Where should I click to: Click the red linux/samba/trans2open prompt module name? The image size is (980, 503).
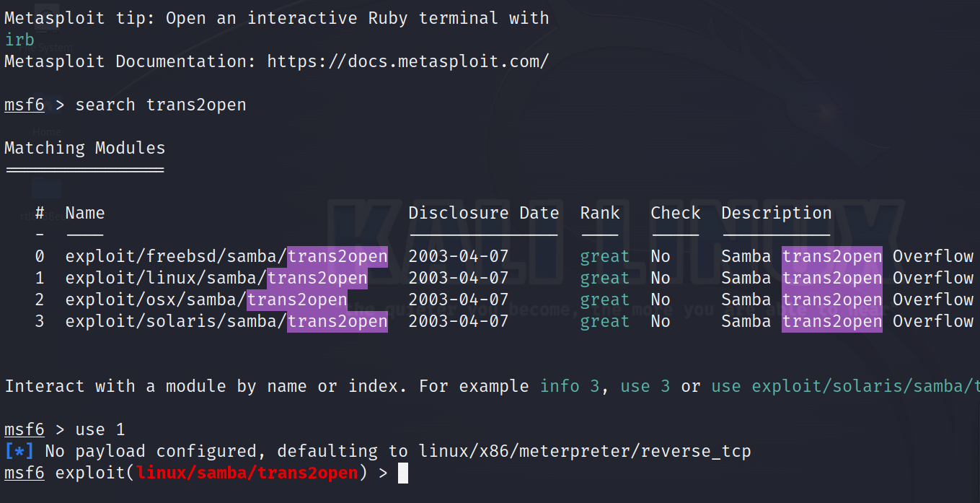coord(247,473)
